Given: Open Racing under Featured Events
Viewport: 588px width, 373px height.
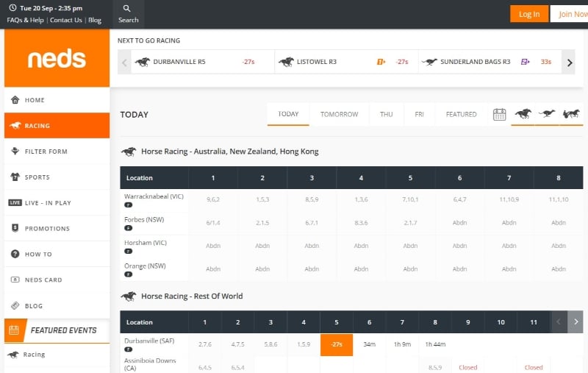Looking at the screenshot, I should coord(57,355).
